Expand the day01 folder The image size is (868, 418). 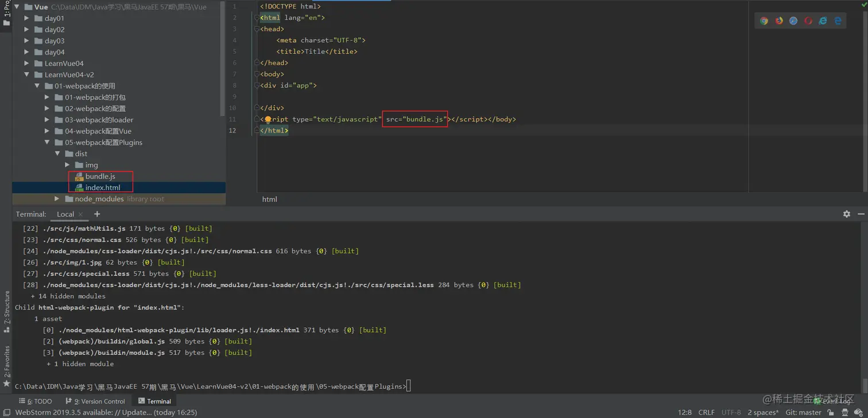point(27,18)
